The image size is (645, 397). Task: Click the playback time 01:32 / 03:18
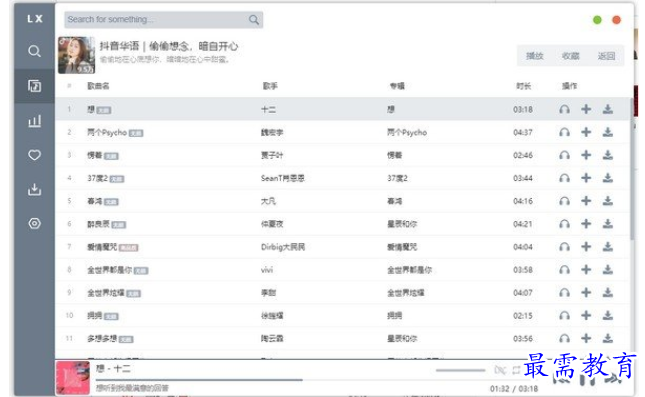(x=514, y=389)
